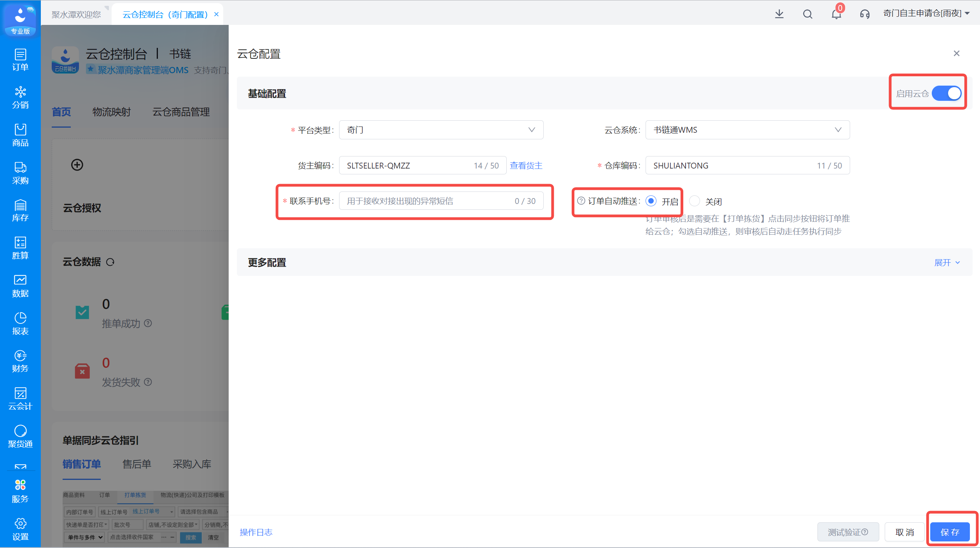Select the 销售订单 guide tab
The image size is (980, 548).
pos(82,464)
